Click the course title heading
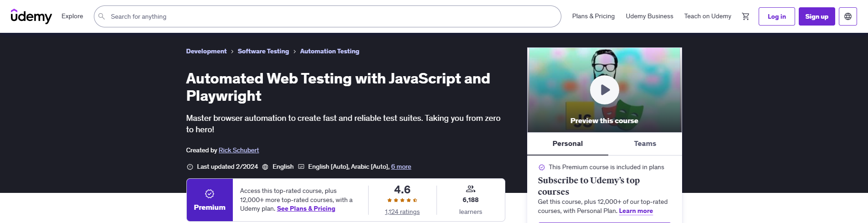This screenshot has height=223, width=868. pos(338,87)
